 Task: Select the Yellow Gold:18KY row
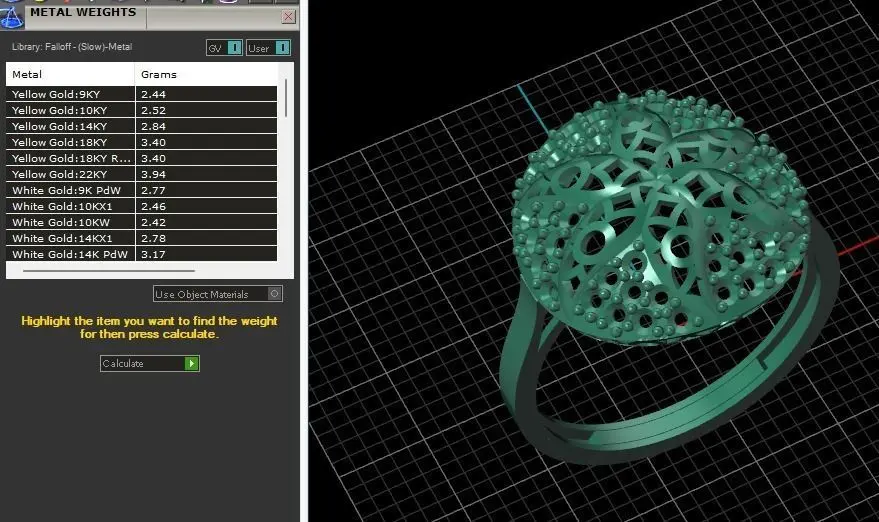point(141,142)
